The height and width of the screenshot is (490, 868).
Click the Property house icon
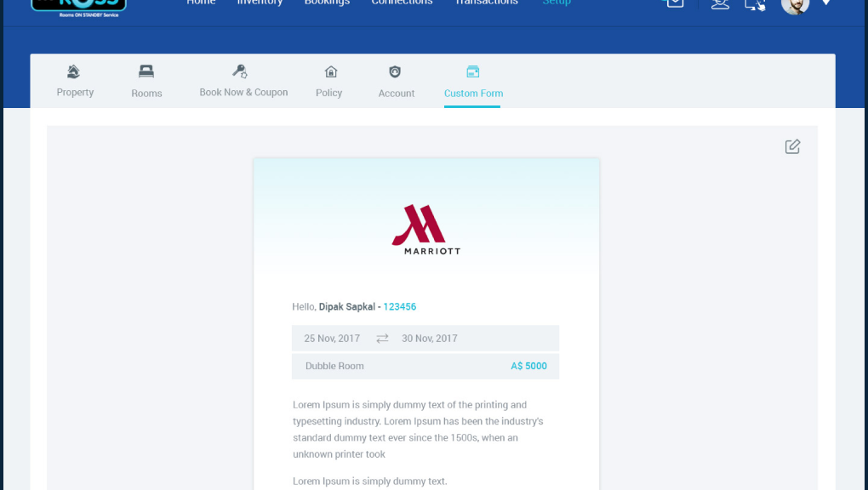(x=74, y=71)
